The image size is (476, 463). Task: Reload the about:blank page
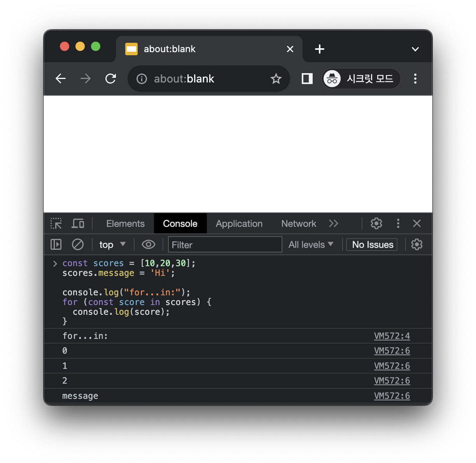111,79
